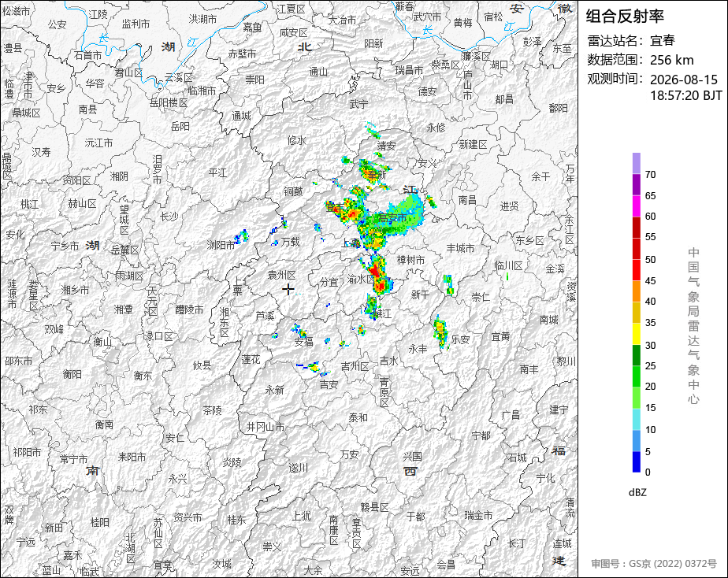Select the orange 40-45 dBZ legend swatch
This screenshot has height=578, width=728.
point(636,291)
